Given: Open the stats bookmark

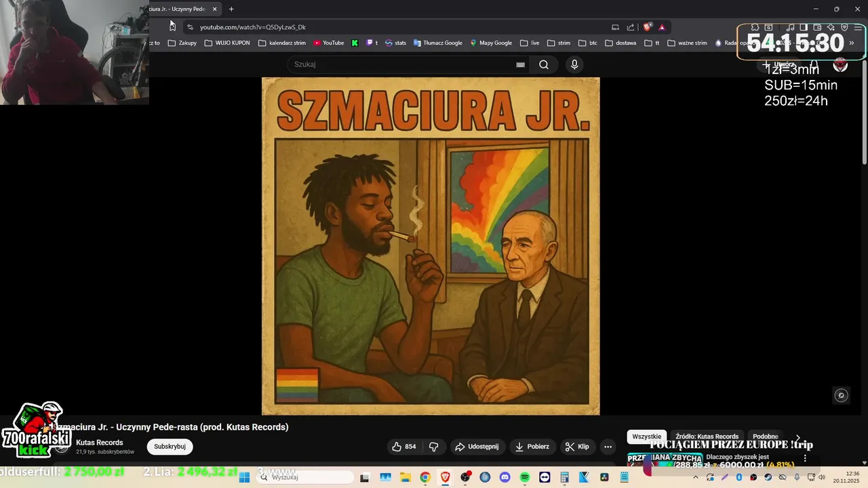Looking at the screenshot, I should (395, 43).
